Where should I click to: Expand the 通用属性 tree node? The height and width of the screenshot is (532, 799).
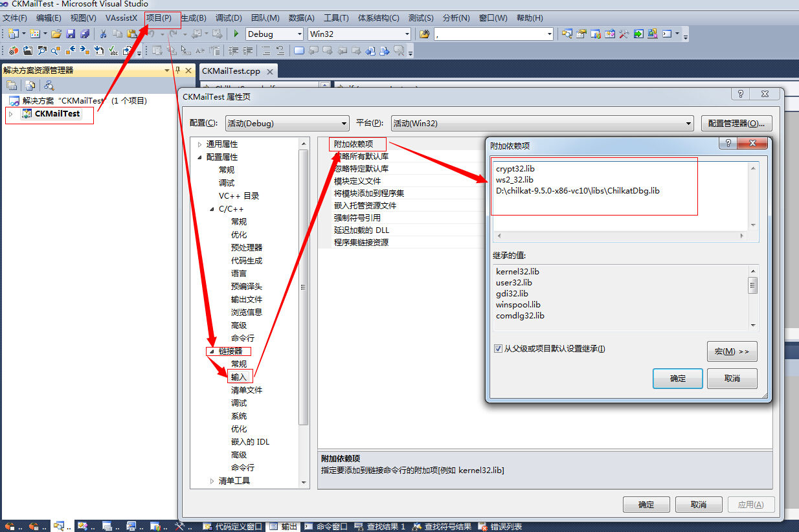[x=200, y=144]
